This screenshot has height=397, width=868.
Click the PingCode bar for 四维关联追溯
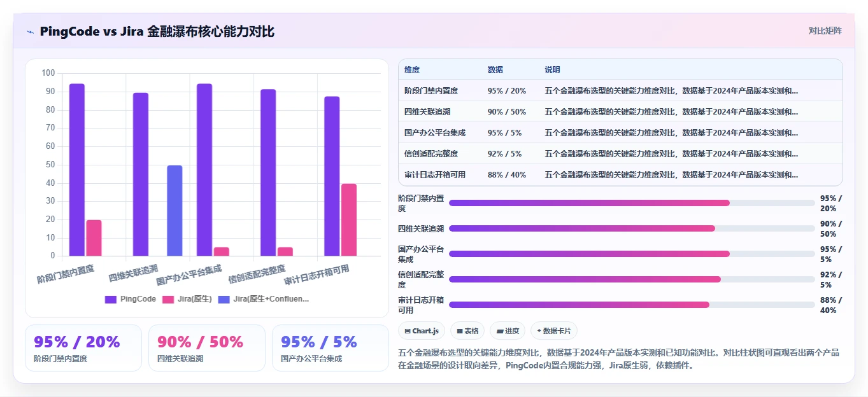[141, 174]
